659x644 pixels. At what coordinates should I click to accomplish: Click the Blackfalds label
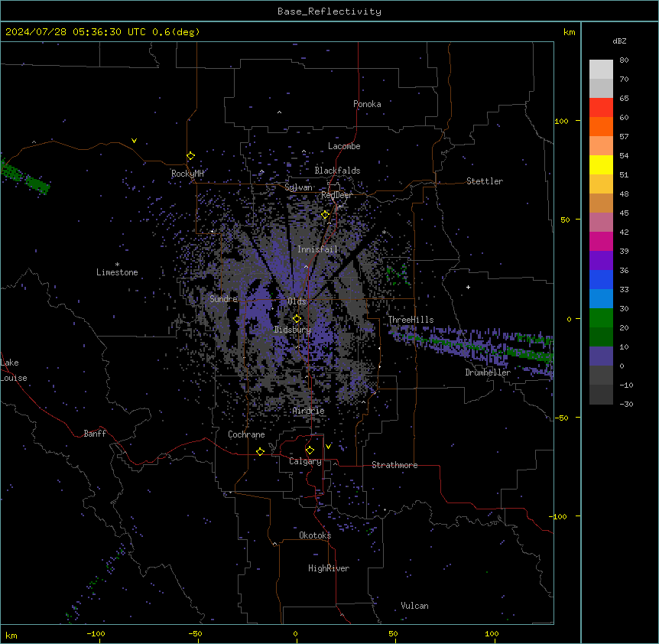(x=337, y=171)
